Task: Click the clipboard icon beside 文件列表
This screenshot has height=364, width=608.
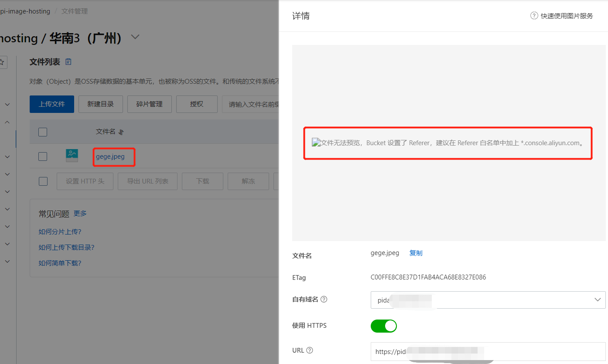Action: coord(68,62)
